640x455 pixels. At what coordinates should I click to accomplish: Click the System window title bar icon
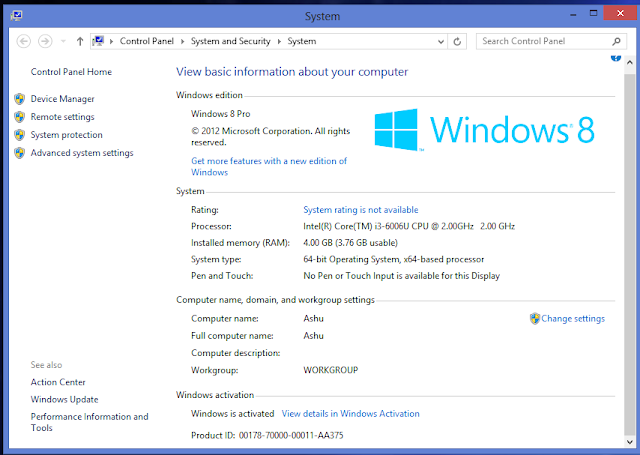click(x=16, y=16)
